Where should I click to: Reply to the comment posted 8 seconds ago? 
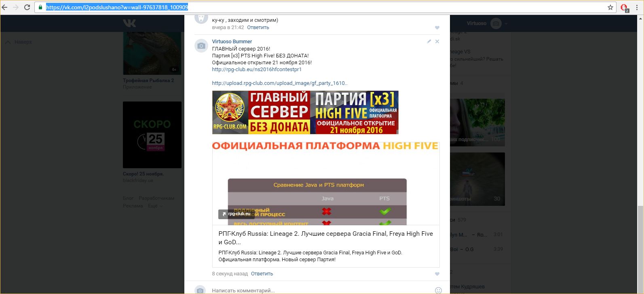pyautogui.click(x=262, y=274)
